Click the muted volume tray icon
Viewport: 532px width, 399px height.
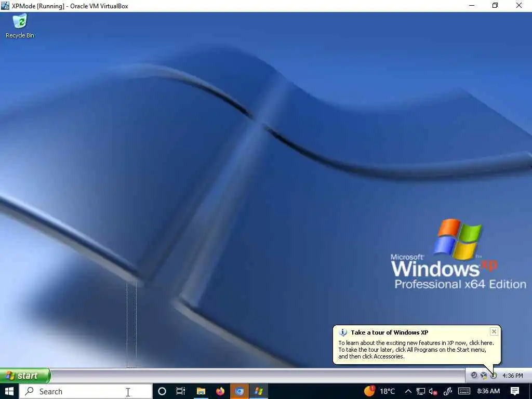click(433, 391)
